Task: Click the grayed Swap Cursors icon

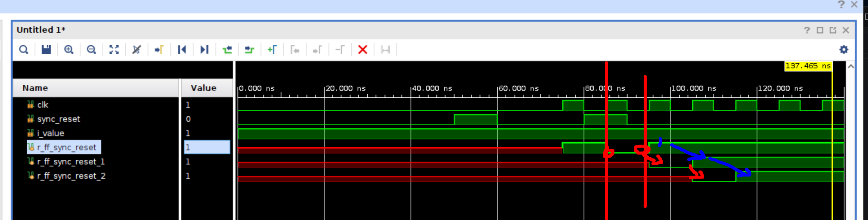Action: tap(340, 50)
